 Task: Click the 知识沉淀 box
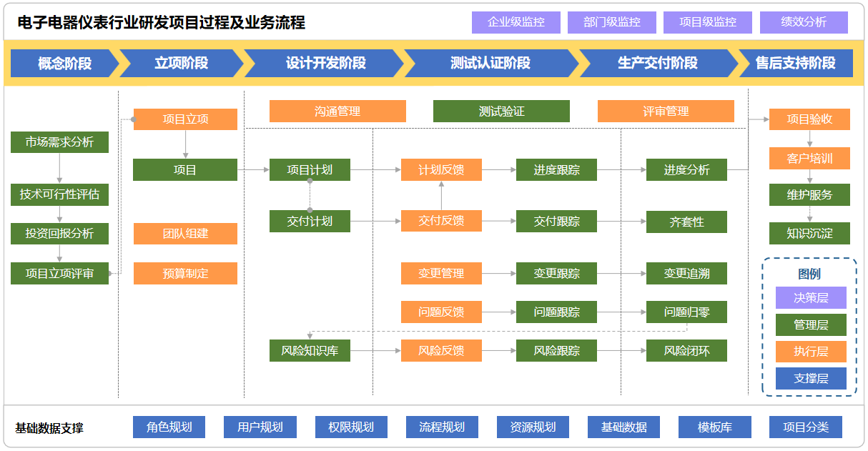(809, 232)
